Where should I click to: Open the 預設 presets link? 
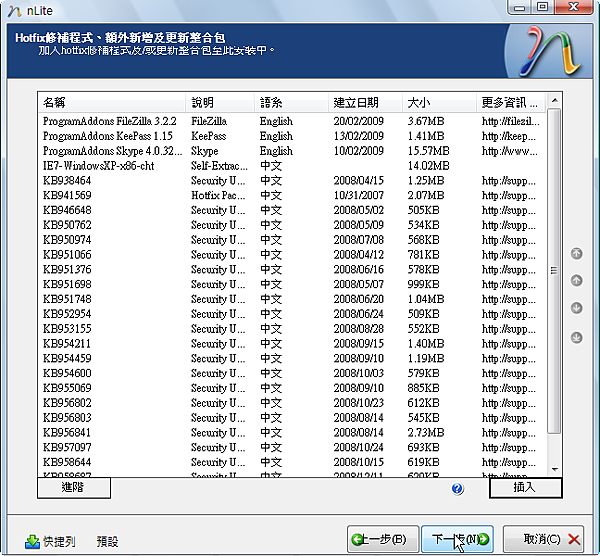click(107, 541)
